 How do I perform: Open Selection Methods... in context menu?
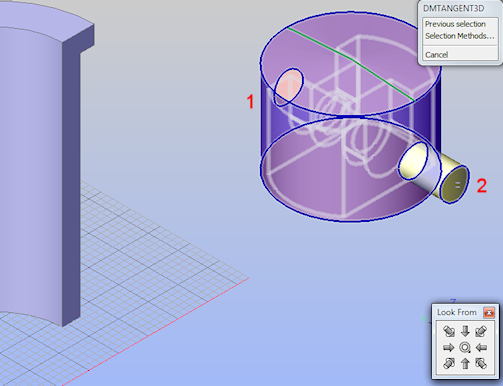click(x=460, y=36)
